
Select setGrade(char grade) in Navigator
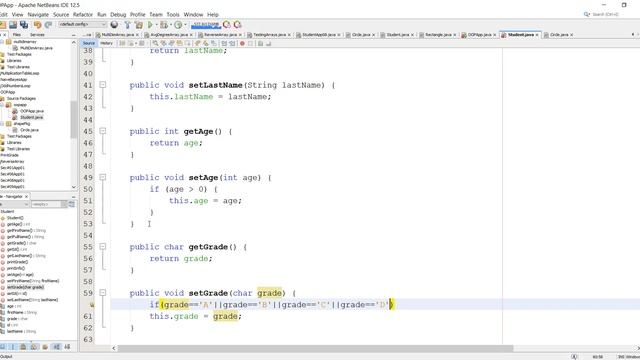25,287
